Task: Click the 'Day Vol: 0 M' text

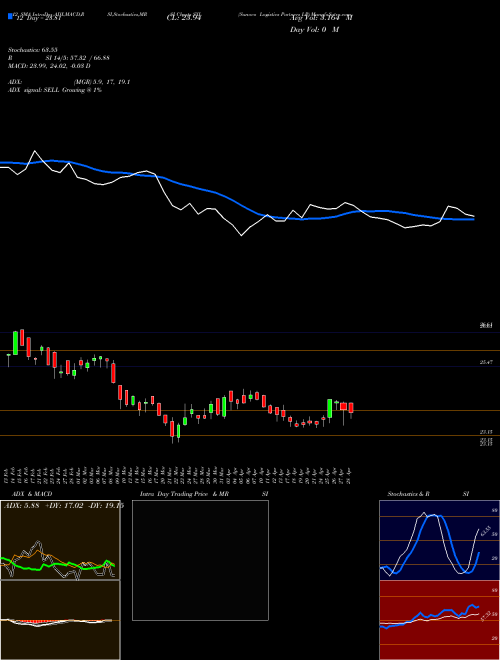Action: (x=314, y=30)
